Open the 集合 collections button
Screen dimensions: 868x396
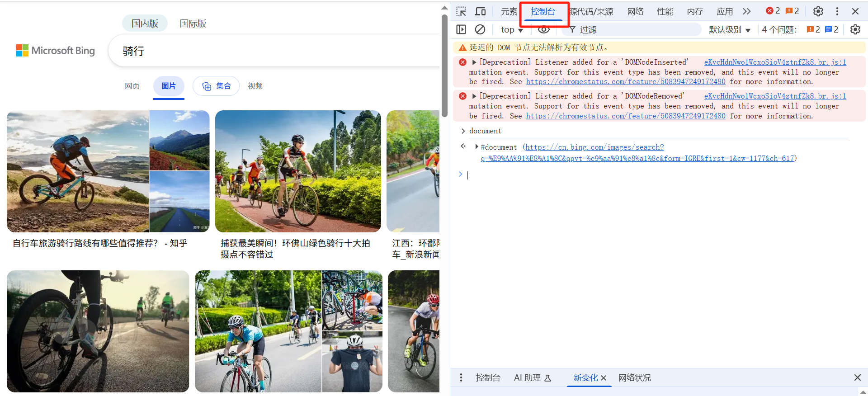(216, 86)
